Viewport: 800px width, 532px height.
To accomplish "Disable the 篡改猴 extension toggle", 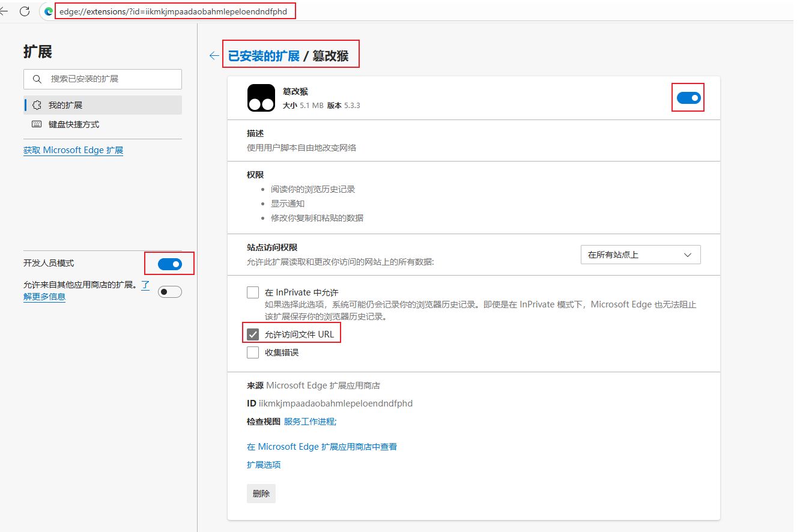I will point(688,98).
